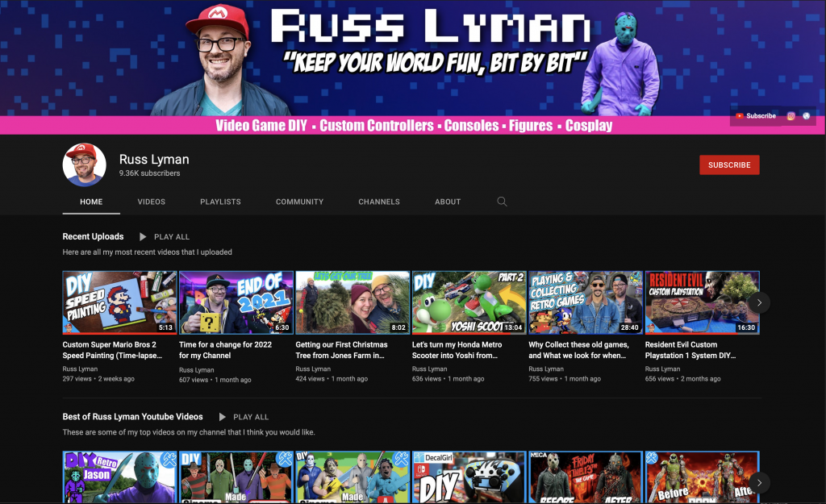Show next Best of videos arrow
This screenshot has width=826, height=504.
coord(759,482)
